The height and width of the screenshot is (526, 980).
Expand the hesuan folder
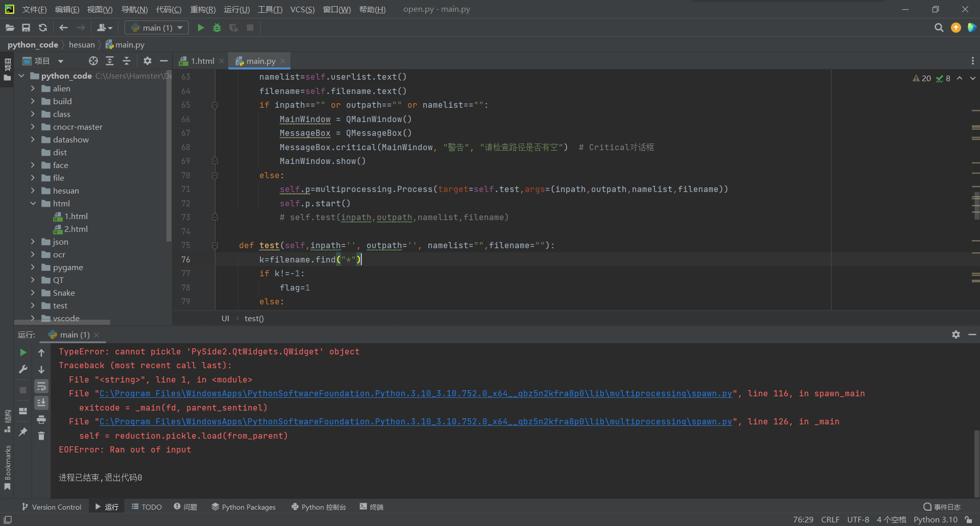pos(33,190)
